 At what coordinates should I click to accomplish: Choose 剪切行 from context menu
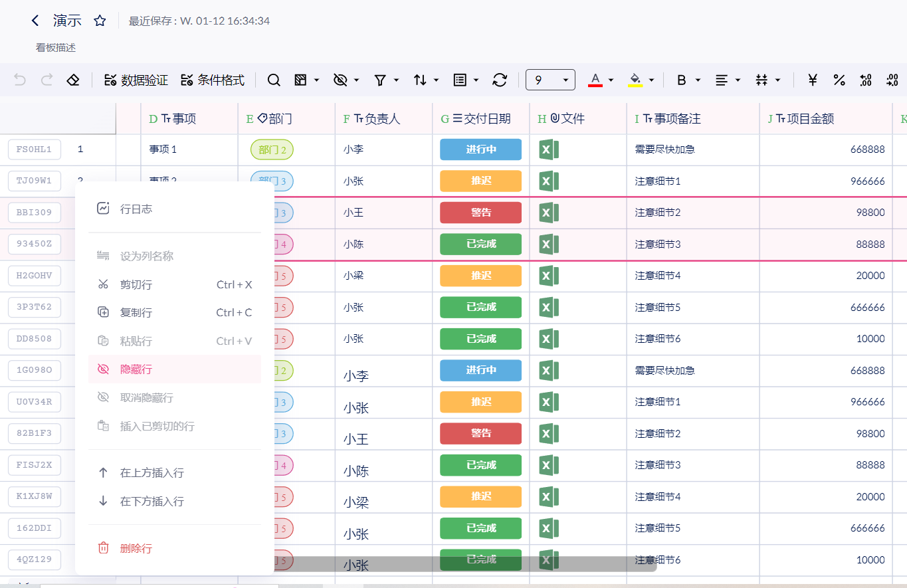[x=175, y=284]
